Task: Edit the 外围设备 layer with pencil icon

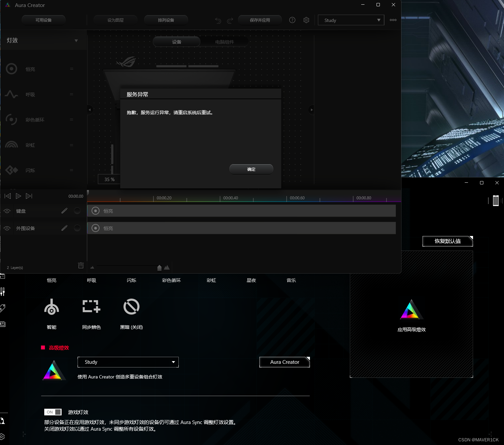Action: point(65,228)
